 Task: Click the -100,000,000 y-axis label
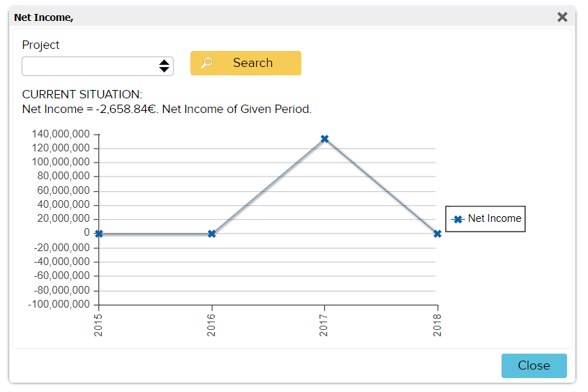coord(59,305)
